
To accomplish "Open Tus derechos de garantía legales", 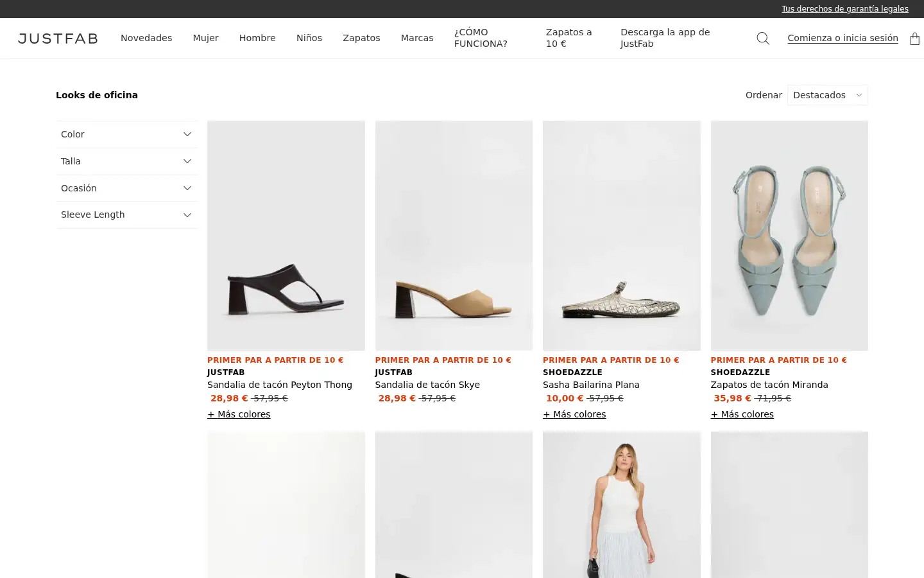I will (844, 9).
